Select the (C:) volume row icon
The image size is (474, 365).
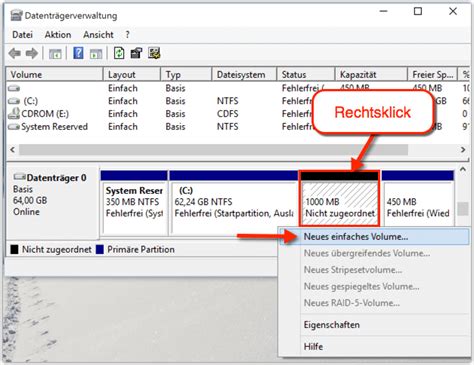pyautogui.click(x=14, y=101)
